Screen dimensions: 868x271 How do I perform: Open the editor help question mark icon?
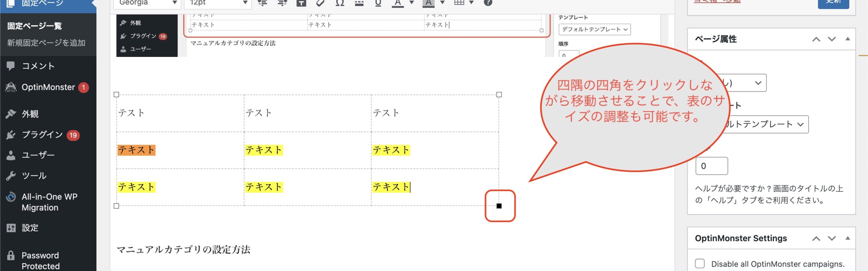488,3
